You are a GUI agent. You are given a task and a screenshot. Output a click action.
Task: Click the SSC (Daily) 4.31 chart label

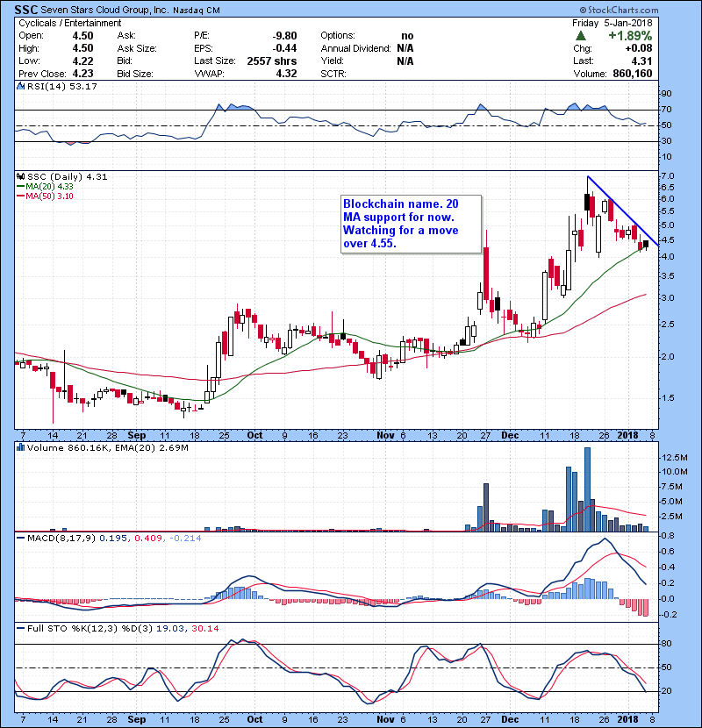[67, 176]
